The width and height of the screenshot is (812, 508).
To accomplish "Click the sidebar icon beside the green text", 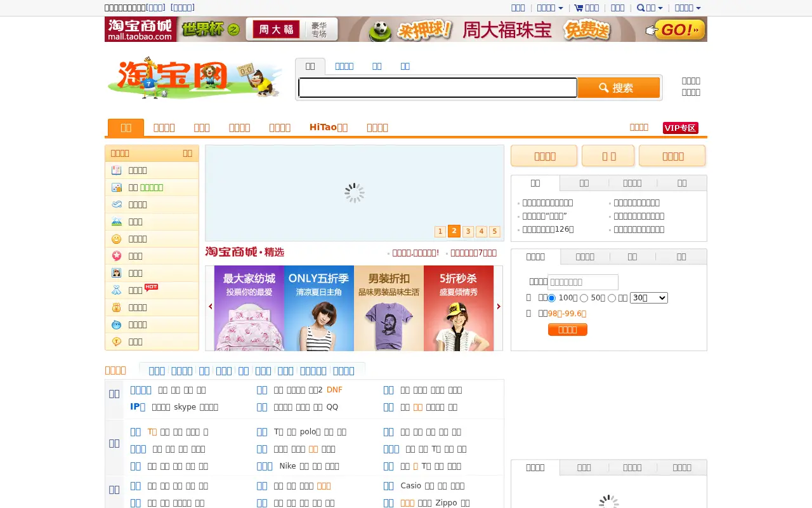I will (x=116, y=187).
